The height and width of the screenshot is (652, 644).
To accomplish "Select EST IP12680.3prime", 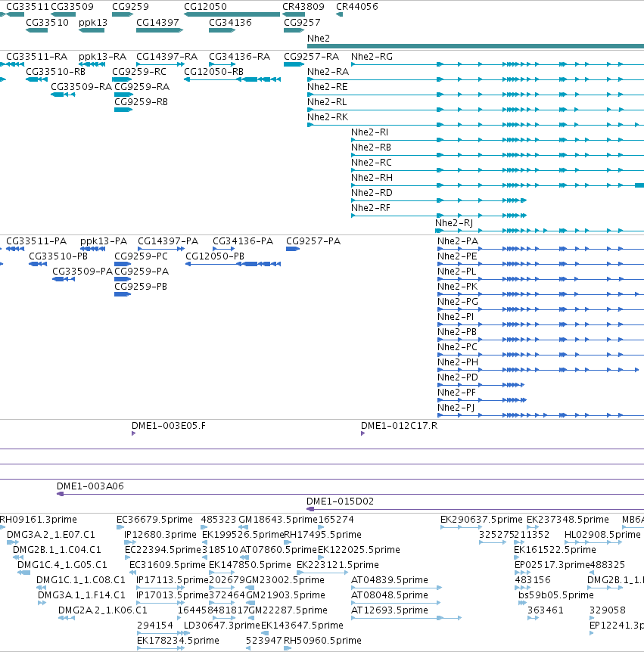I will (x=160, y=534).
